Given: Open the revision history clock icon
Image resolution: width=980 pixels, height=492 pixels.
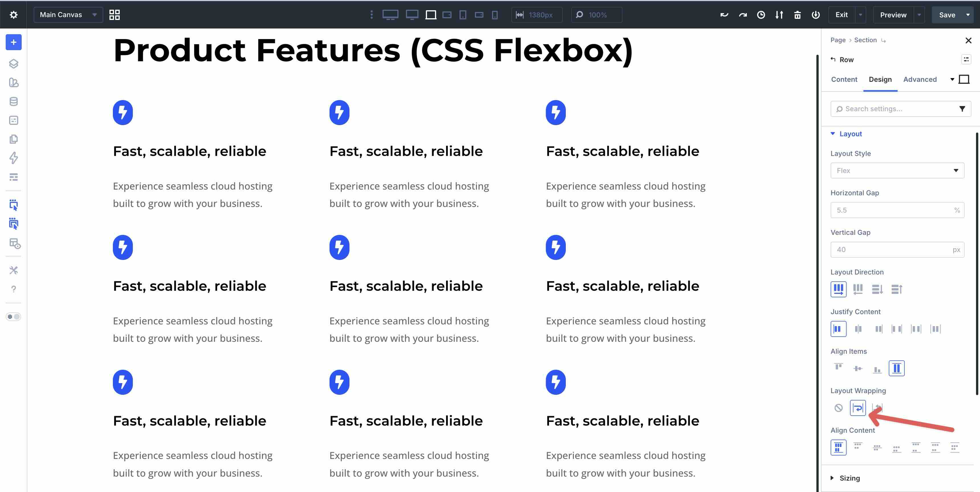Looking at the screenshot, I should pyautogui.click(x=761, y=15).
